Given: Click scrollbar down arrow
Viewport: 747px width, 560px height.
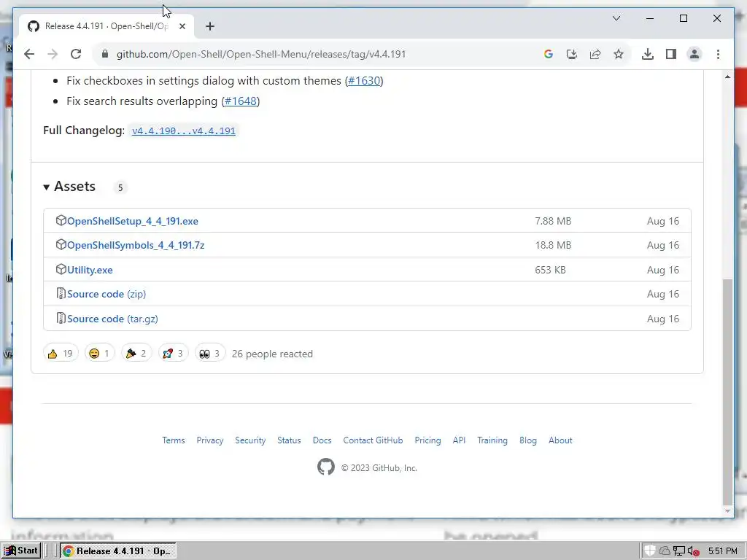Looking at the screenshot, I should pos(727,511).
